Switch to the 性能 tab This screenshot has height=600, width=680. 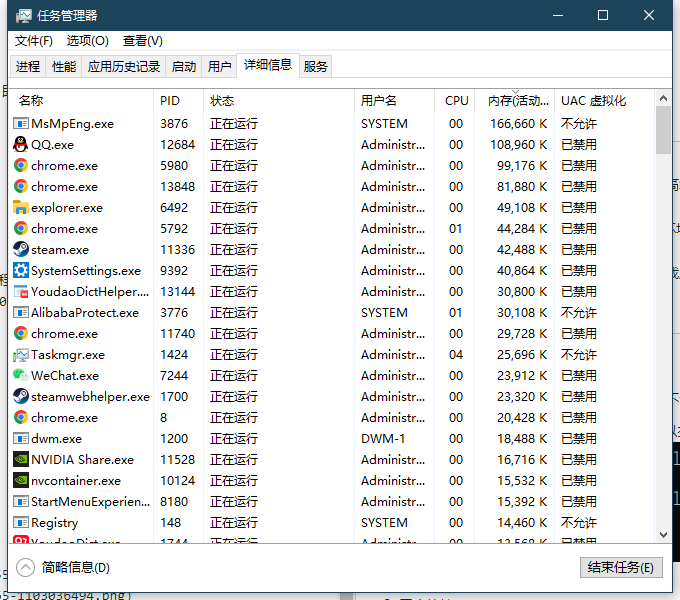click(64, 66)
